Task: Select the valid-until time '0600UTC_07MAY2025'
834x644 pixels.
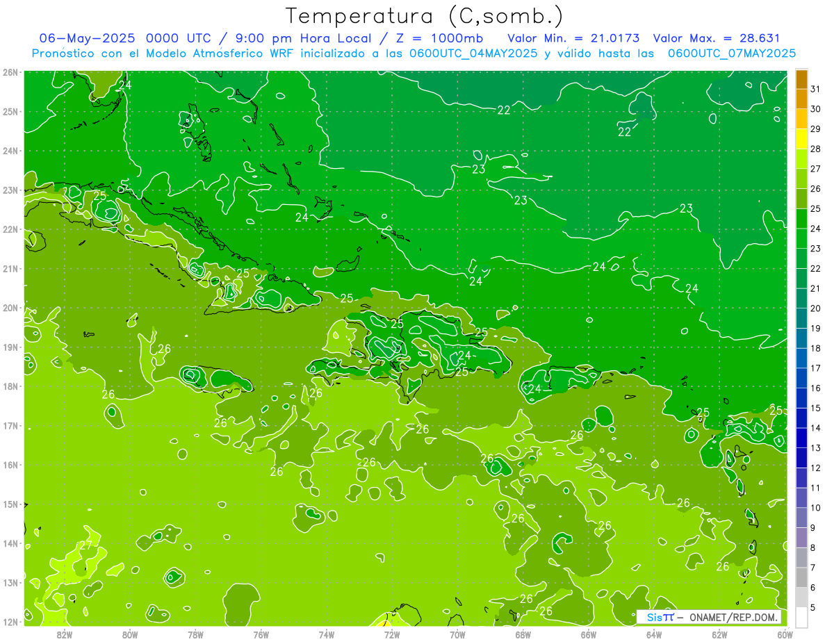Action: (x=732, y=53)
